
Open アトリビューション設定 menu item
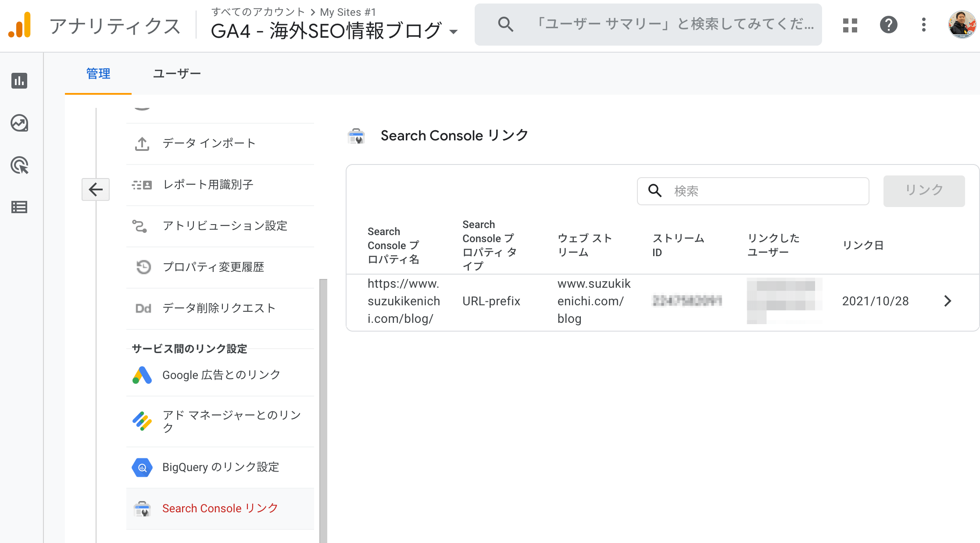click(220, 226)
